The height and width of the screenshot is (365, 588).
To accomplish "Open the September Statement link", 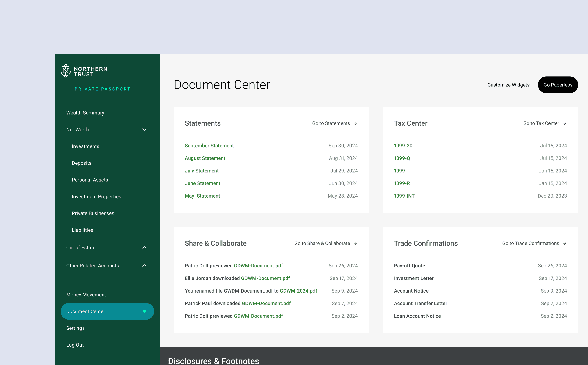I will tap(209, 146).
